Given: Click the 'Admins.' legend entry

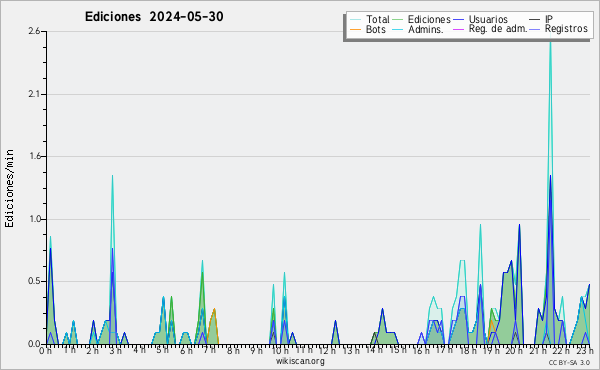Looking at the screenshot, I should coord(426,29).
